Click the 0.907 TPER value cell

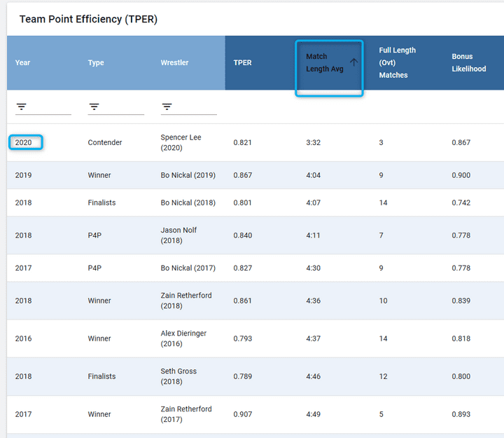point(243,414)
